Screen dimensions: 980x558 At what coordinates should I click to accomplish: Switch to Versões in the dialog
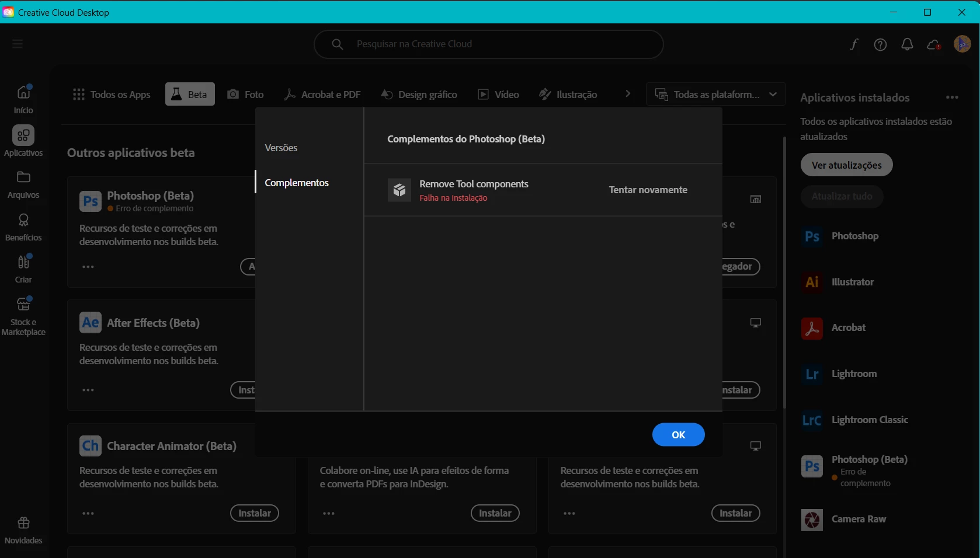tap(281, 148)
